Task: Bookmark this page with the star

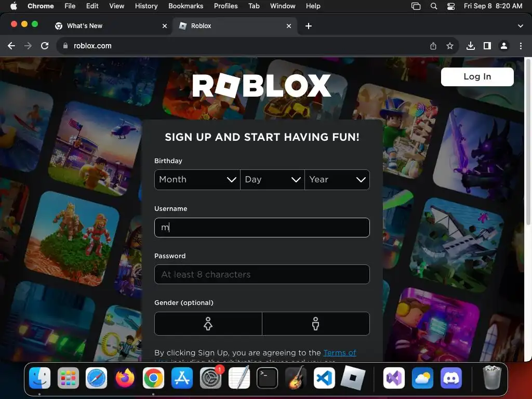Action: pos(450,46)
